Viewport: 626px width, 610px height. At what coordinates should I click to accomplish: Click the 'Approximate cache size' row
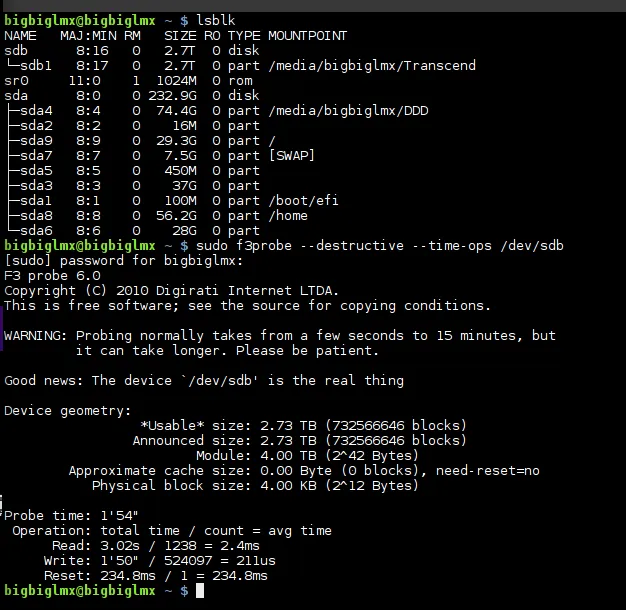(304, 471)
